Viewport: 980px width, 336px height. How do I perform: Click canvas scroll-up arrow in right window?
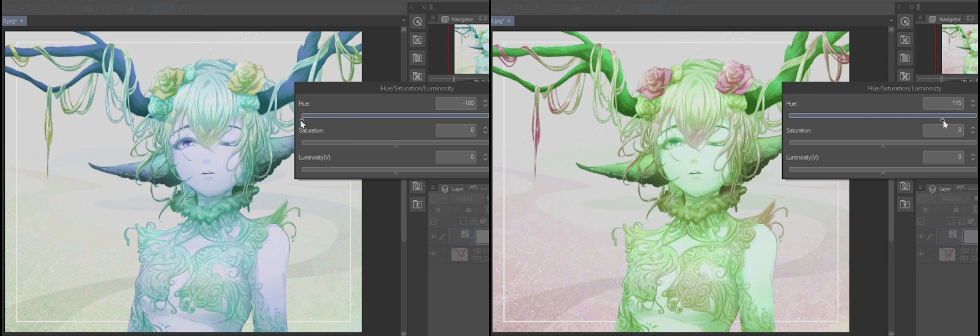(891, 30)
